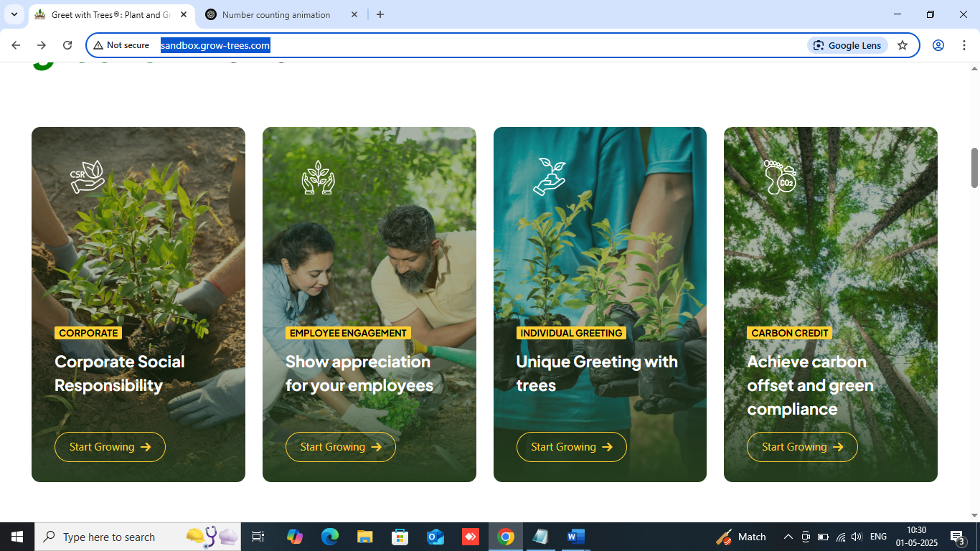Click the CO2 footprint icon on Carbon Credit card
Viewport: 980px width, 551px height.
coord(780,176)
